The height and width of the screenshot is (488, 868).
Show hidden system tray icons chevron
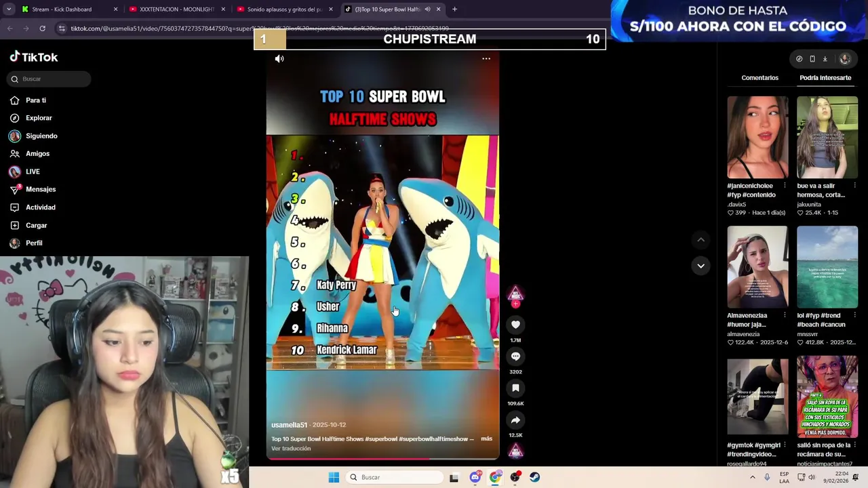click(x=752, y=477)
